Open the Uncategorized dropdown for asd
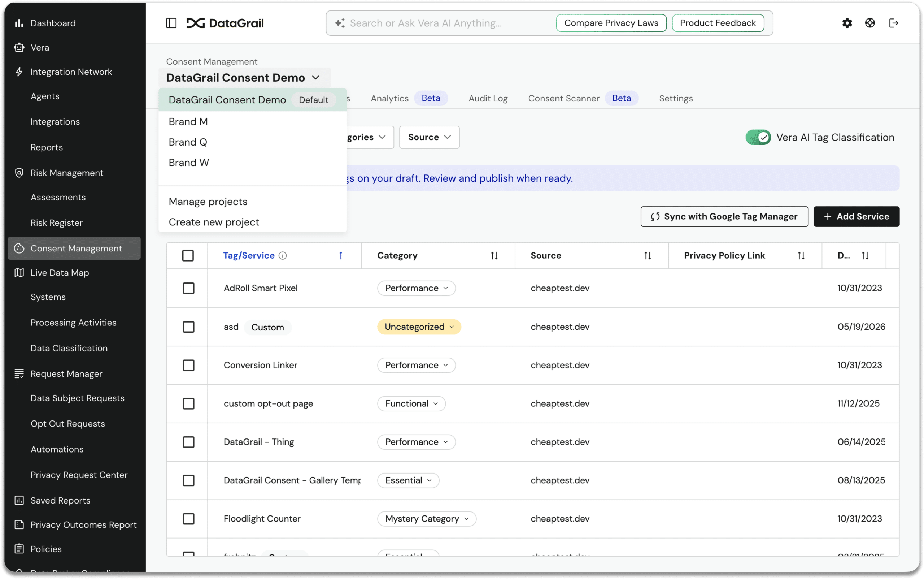 point(419,327)
